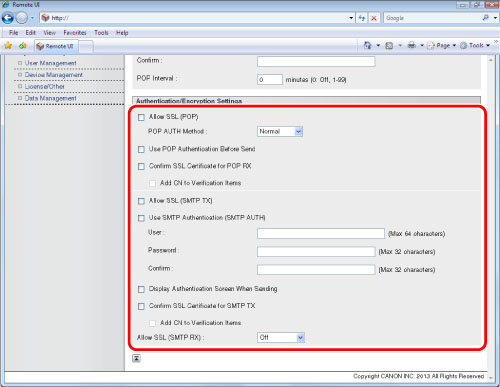The image size is (500, 387).
Task: Check Confirm SSL Certificate for POP RX
Action: coord(141,166)
